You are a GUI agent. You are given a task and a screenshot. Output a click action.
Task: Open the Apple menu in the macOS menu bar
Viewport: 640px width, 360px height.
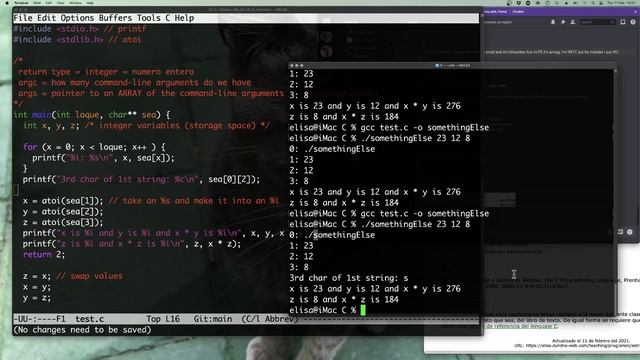[x=7, y=2]
